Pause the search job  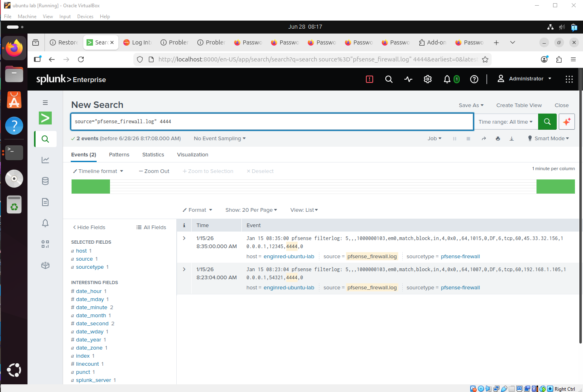point(454,139)
